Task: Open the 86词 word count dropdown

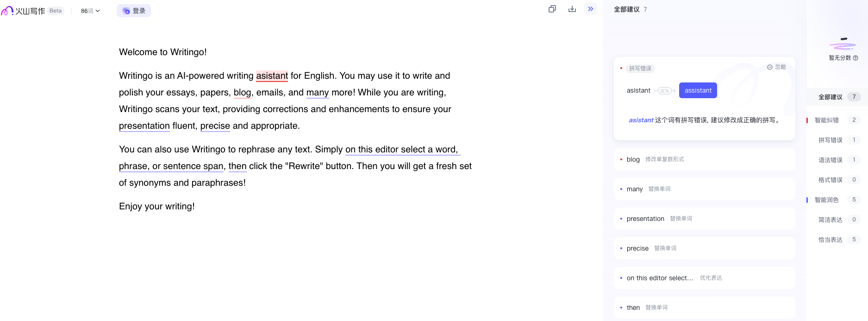Action: pos(90,11)
